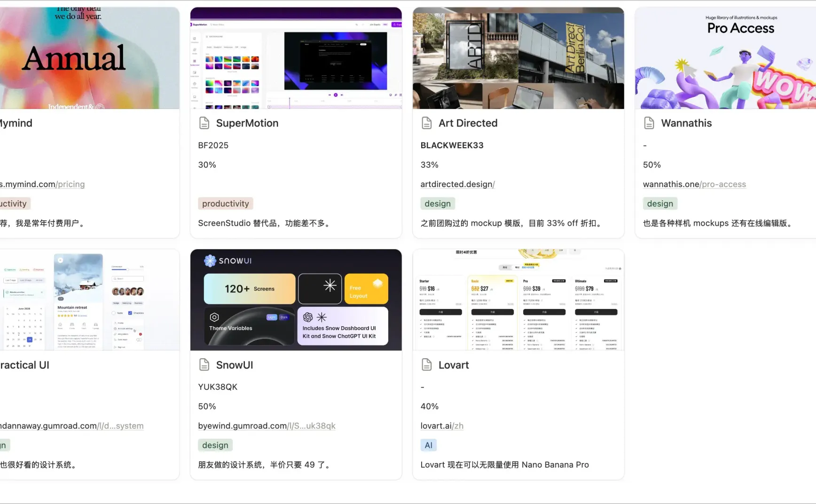Screen dimensions: 816x504
Task: Visit the lovart.ai/zh link
Action: point(441,426)
